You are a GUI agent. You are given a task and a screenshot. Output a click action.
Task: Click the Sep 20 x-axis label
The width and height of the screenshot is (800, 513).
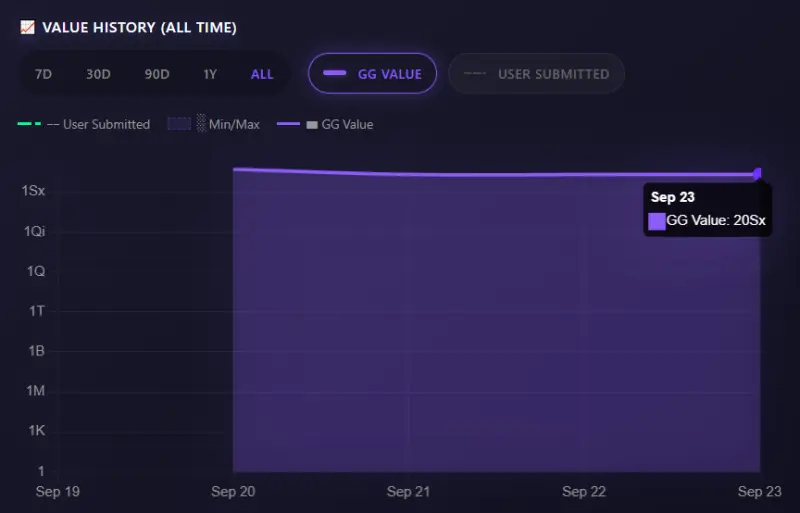tap(233, 492)
